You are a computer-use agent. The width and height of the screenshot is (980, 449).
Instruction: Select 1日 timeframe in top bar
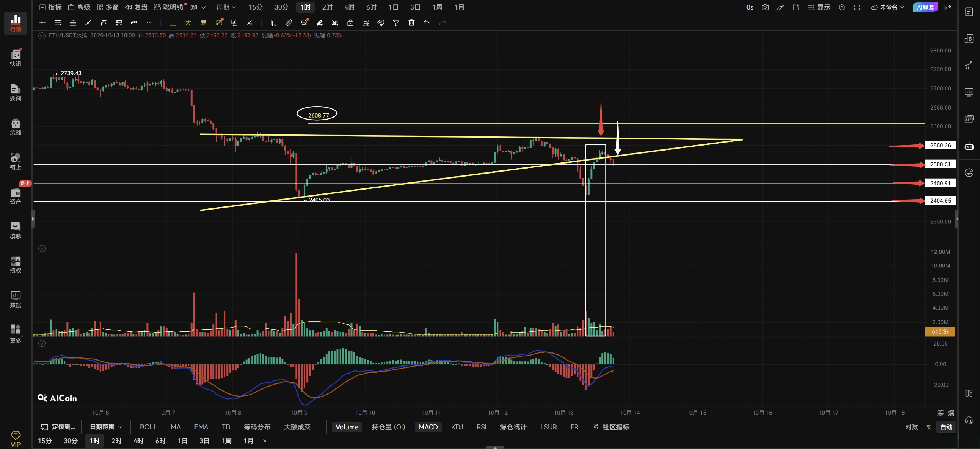[393, 7]
